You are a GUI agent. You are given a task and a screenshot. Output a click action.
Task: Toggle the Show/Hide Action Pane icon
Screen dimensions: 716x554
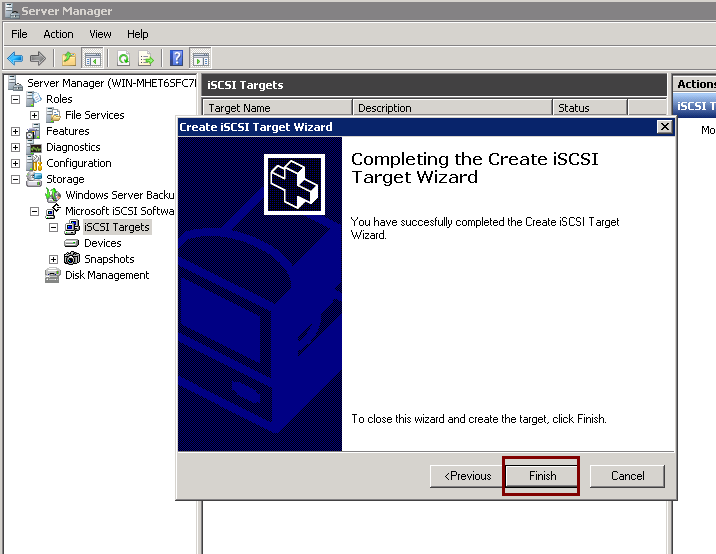[x=200, y=59]
